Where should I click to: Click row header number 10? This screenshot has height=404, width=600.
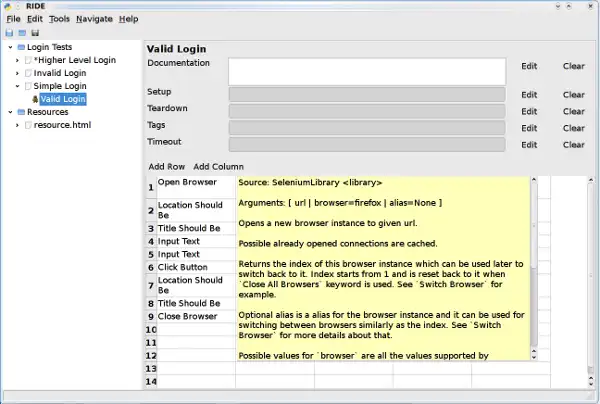pyautogui.click(x=151, y=330)
